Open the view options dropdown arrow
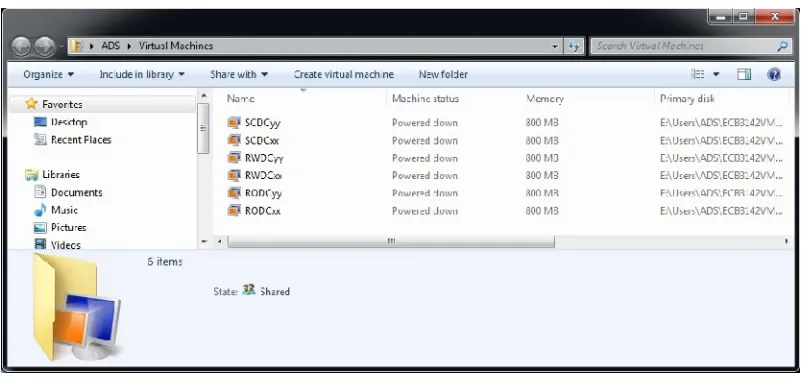The image size is (804, 378). pos(716,75)
